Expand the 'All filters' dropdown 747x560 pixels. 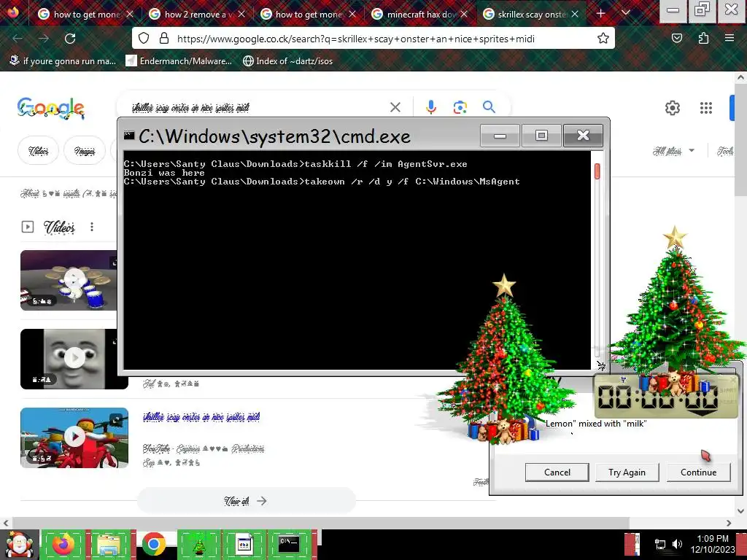673,151
